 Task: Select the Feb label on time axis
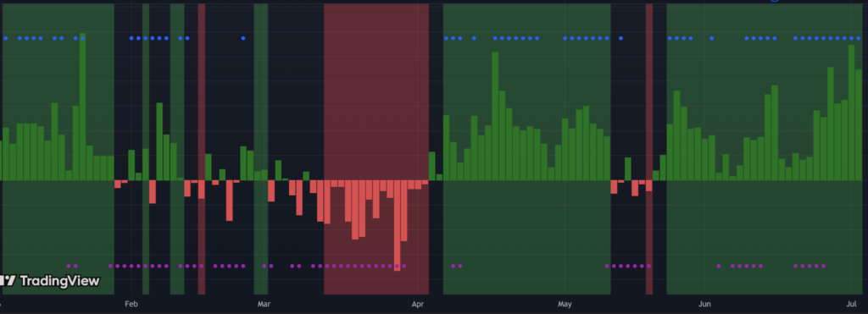click(131, 304)
